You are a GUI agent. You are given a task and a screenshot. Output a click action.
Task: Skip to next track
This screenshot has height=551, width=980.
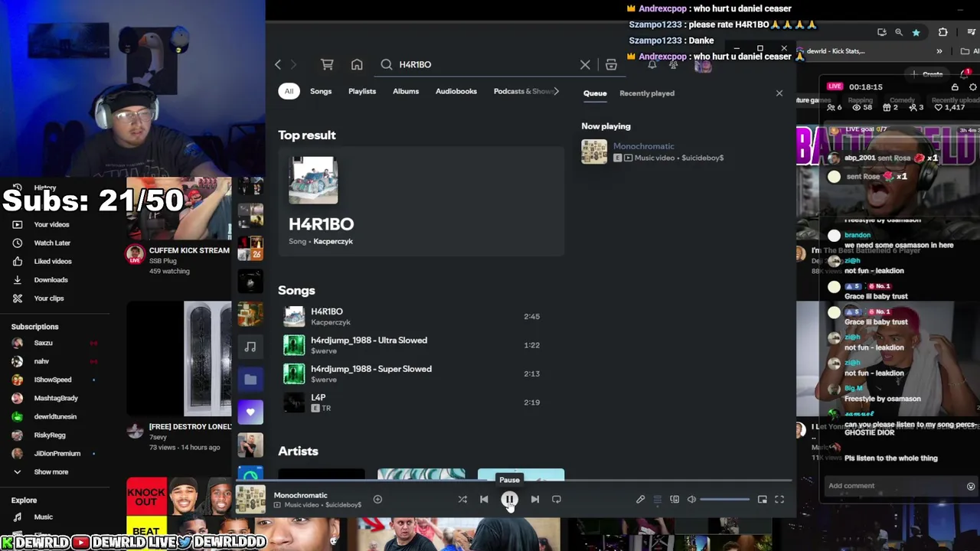(535, 500)
